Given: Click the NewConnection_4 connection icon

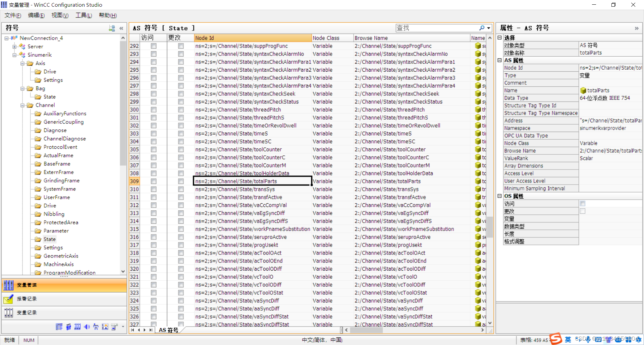Looking at the screenshot, I should [14, 38].
